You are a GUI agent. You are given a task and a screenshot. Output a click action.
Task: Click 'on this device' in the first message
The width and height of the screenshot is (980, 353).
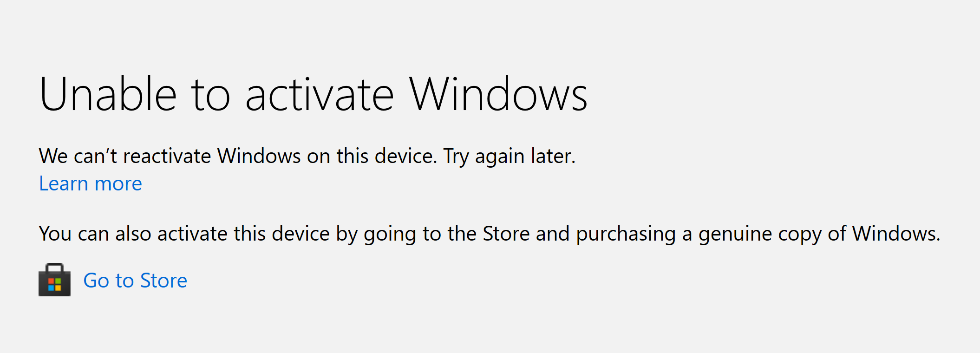coord(372,156)
